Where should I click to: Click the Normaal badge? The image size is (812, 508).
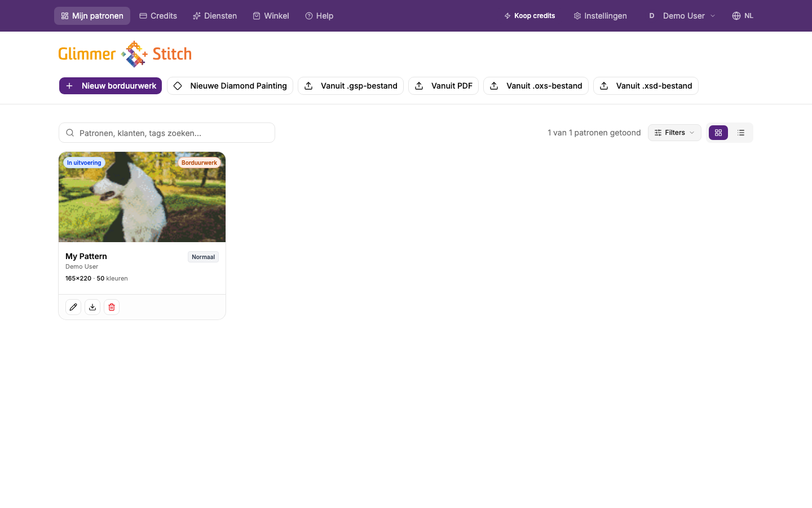(203, 257)
